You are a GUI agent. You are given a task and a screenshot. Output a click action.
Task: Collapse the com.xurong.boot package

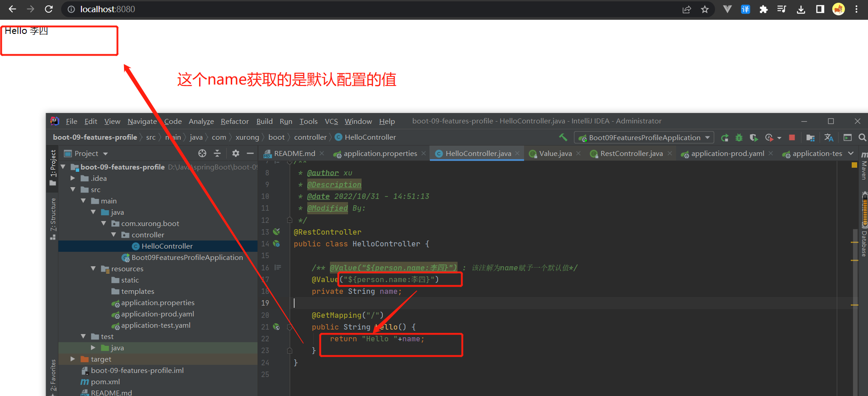104,223
